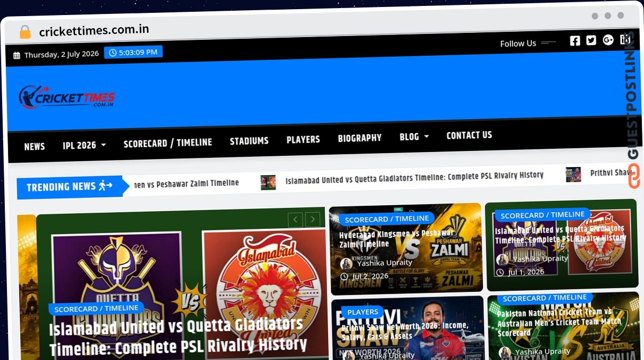Click the CricketTimes logo

[67, 98]
